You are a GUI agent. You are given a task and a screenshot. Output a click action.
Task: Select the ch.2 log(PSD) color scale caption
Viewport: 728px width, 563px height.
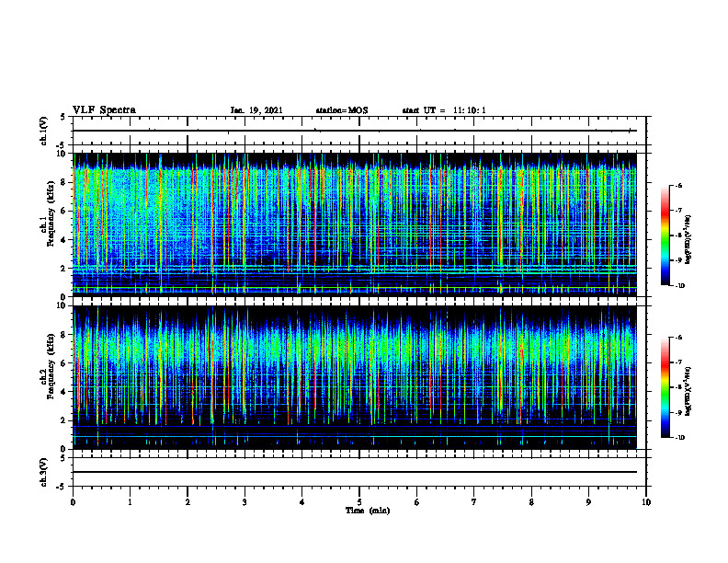point(688,392)
